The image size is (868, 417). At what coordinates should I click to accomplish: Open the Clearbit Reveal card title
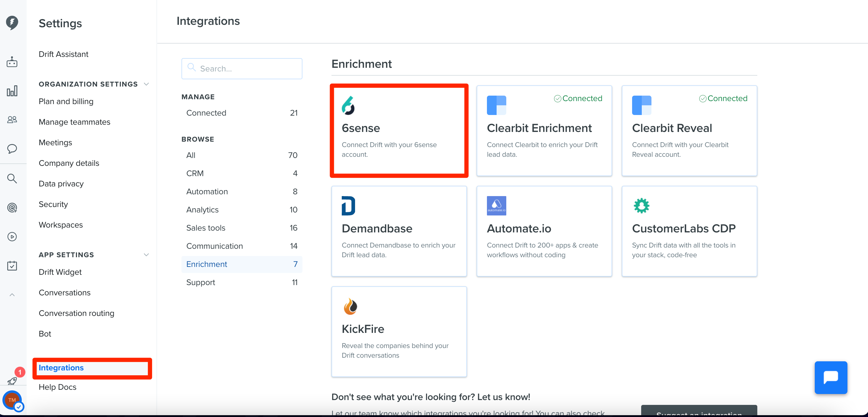(672, 128)
